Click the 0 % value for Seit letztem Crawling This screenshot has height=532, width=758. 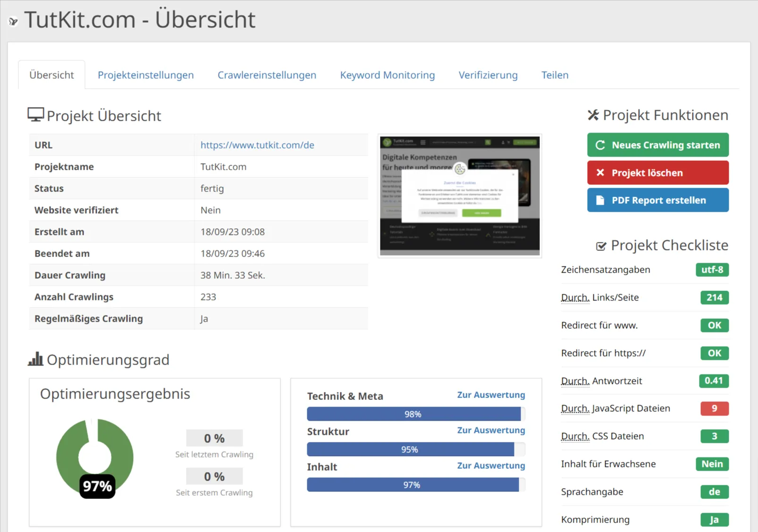(214, 438)
